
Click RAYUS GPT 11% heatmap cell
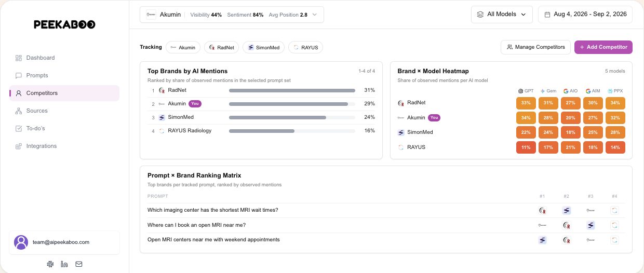[x=526, y=147]
